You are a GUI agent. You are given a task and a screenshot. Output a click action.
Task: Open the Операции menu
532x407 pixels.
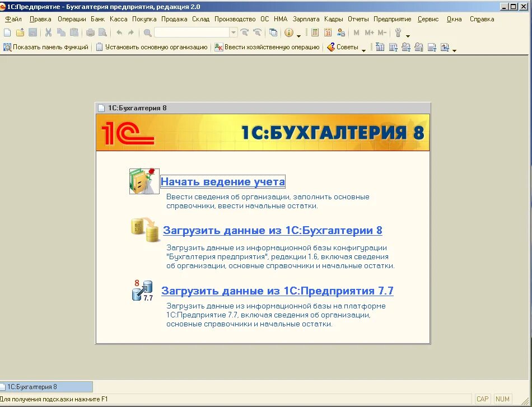pyautogui.click(x=72, y=19)
